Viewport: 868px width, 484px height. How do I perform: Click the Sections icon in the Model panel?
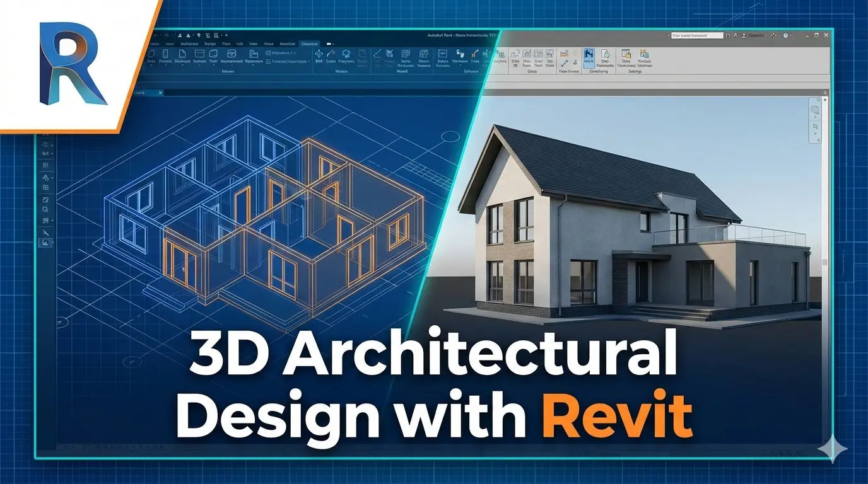click(404, 58)
